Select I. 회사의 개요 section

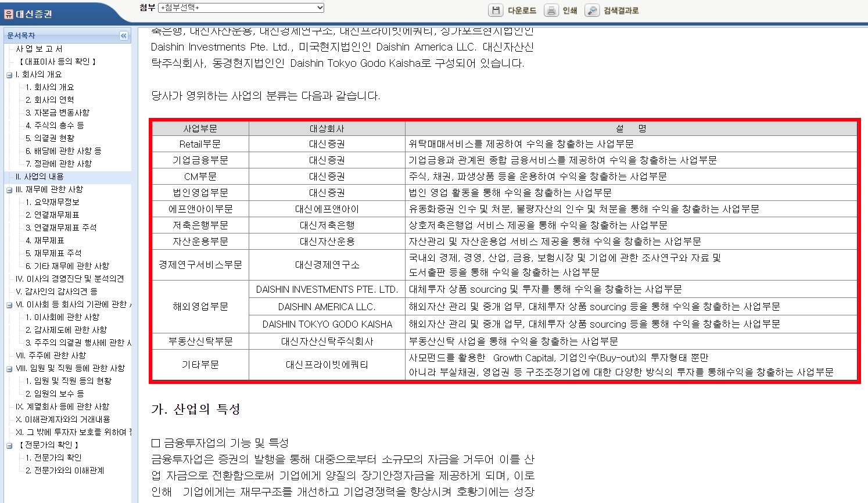pyautogui.click(x=39, y=74)
